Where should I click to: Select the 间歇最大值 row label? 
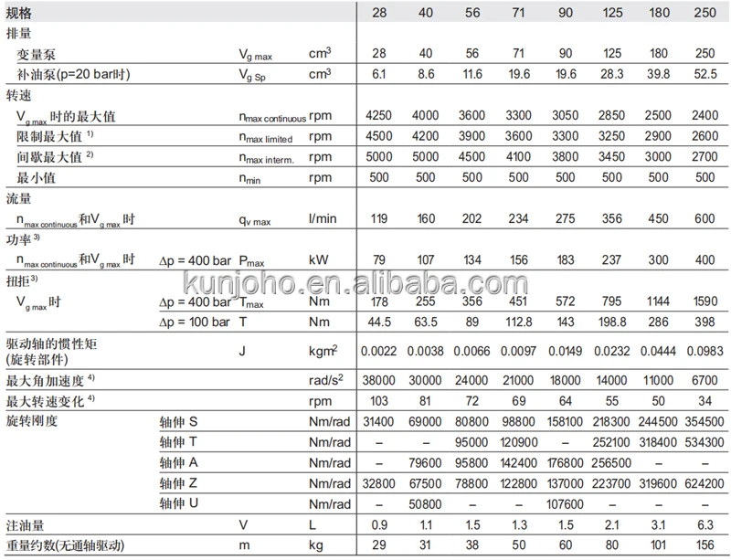(x=49, y=157)
